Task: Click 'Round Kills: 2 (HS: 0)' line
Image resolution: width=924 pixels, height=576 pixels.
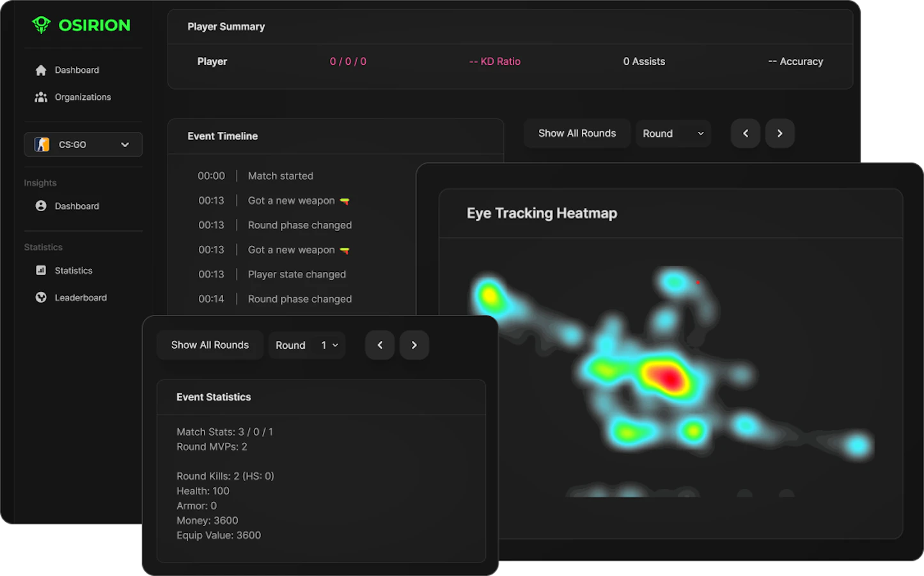Action: coord(225,476)
